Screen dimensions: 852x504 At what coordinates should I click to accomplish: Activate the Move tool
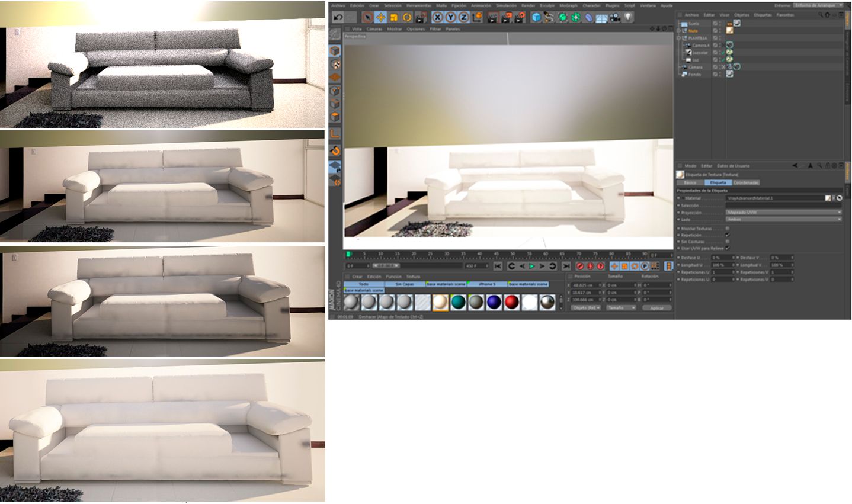(x=380, y=17)
